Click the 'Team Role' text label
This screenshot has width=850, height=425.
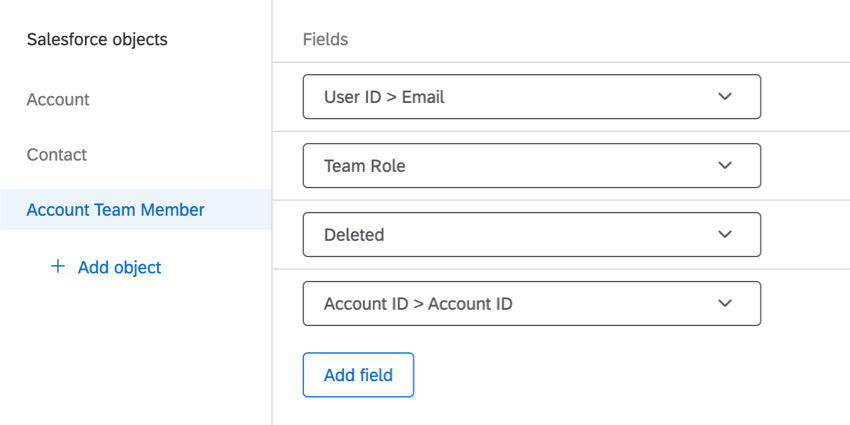coord(365,166)
